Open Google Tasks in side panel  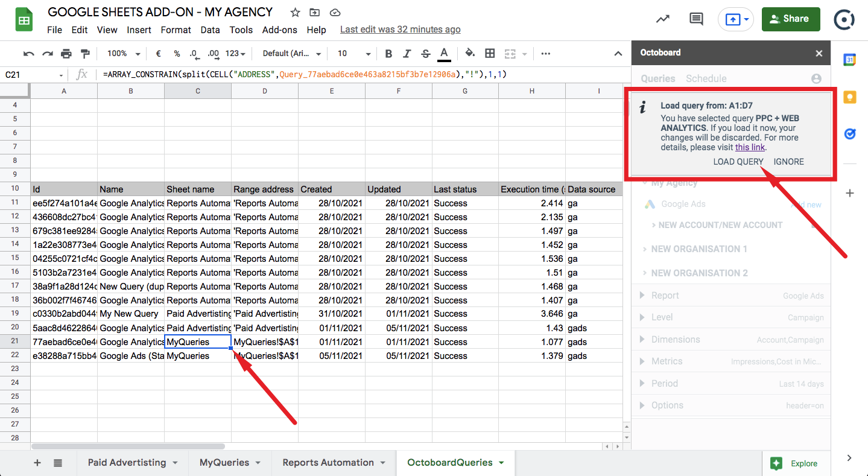point(850,134)
